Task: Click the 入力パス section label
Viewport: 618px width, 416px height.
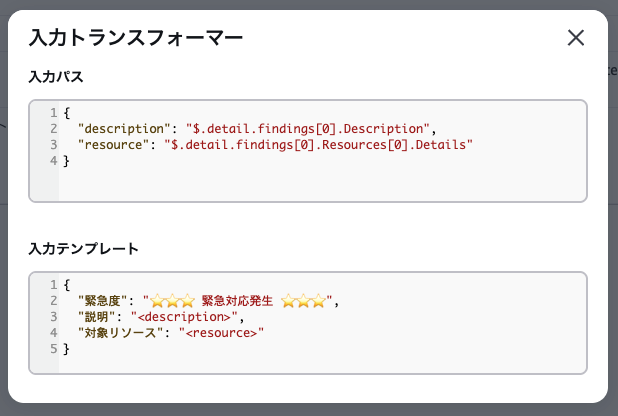Action: (56, 76)
